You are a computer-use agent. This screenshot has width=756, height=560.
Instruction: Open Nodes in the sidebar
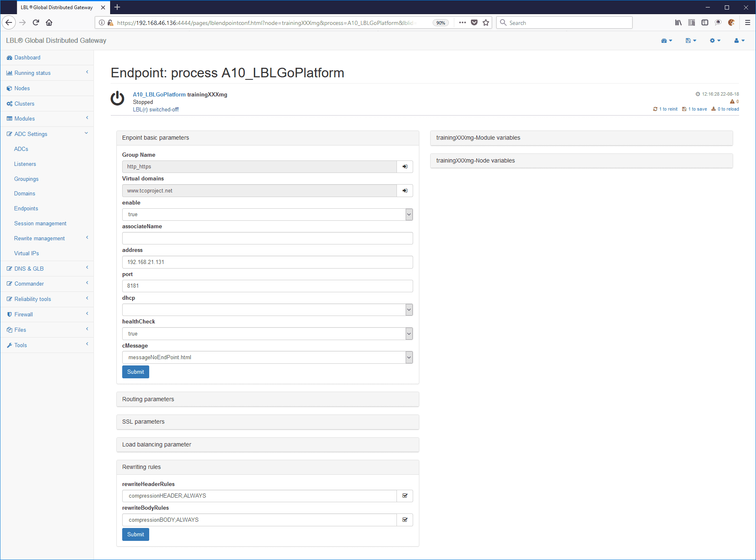47,89
